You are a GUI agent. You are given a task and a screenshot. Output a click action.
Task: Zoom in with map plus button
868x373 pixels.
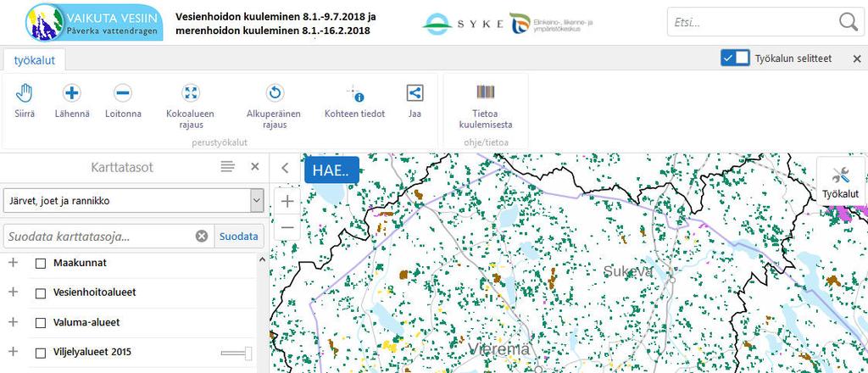287,202
